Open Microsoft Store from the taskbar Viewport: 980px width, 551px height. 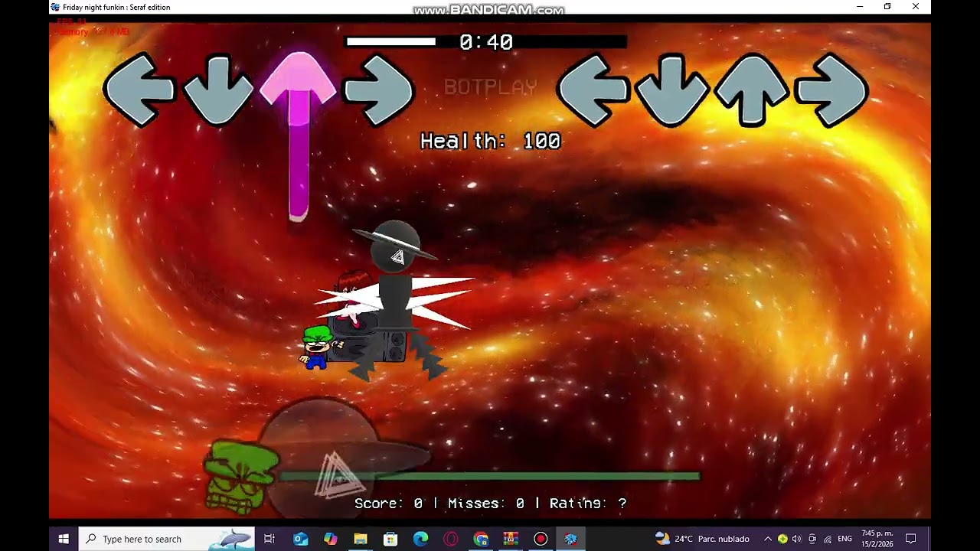(x=390, y=539)
